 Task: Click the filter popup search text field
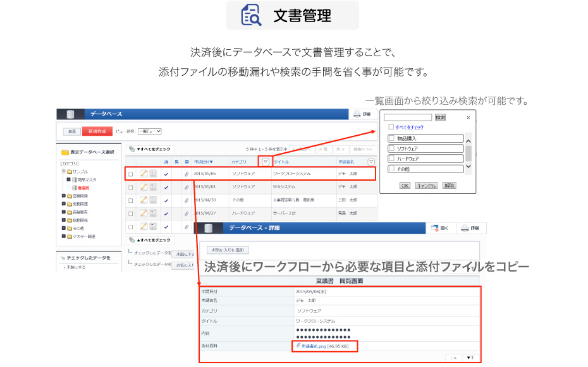click(408, 117)
